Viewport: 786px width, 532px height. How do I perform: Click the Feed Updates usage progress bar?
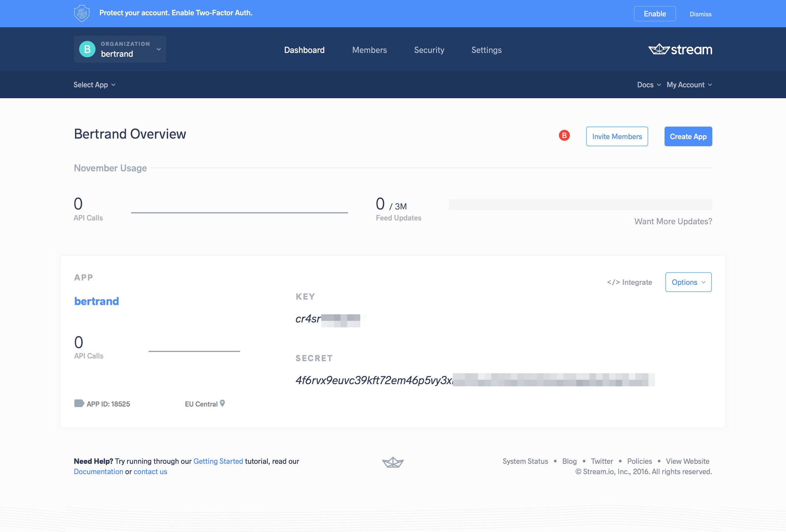click(580, 205)
